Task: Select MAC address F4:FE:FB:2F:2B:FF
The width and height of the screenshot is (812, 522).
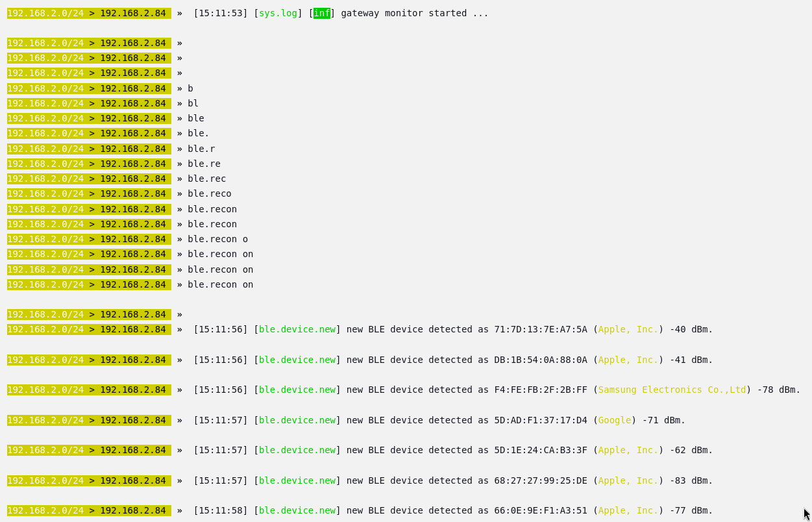Action: (x=541, y=390)
